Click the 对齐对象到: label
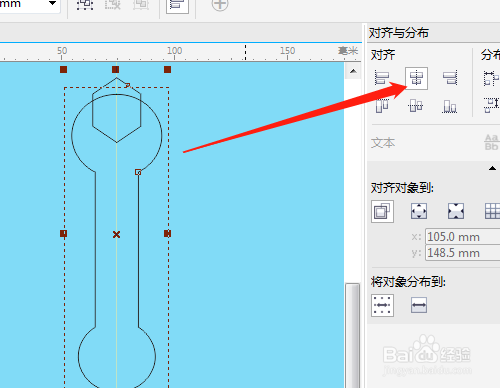Image resolution: width=500 pixels, height=388 pixels. 402,188
